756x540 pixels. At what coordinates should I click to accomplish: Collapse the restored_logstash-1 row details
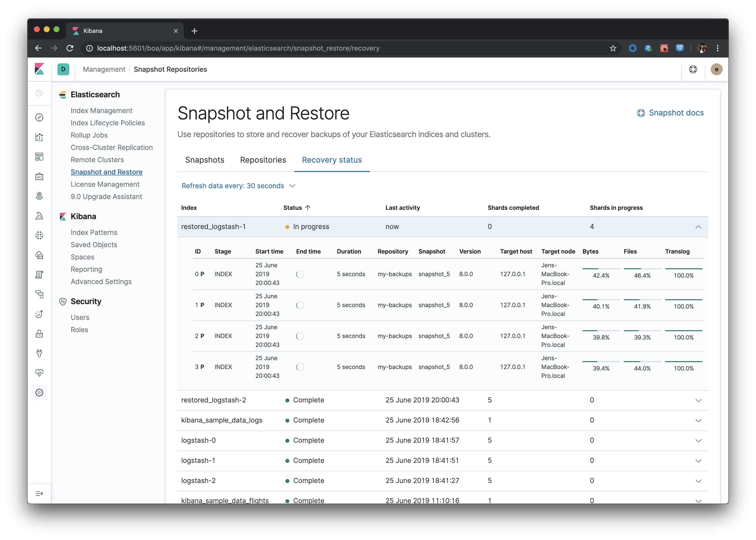(699, 227)
